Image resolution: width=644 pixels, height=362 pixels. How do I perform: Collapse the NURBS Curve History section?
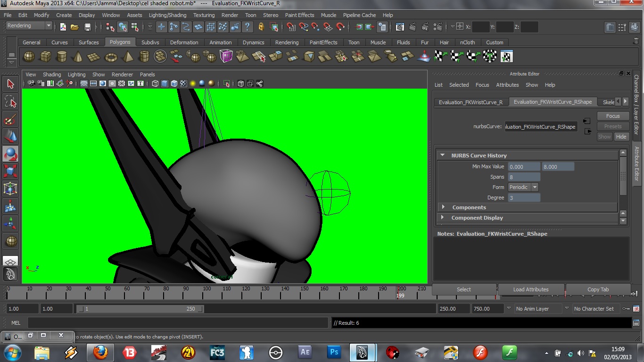coord(442,155)
